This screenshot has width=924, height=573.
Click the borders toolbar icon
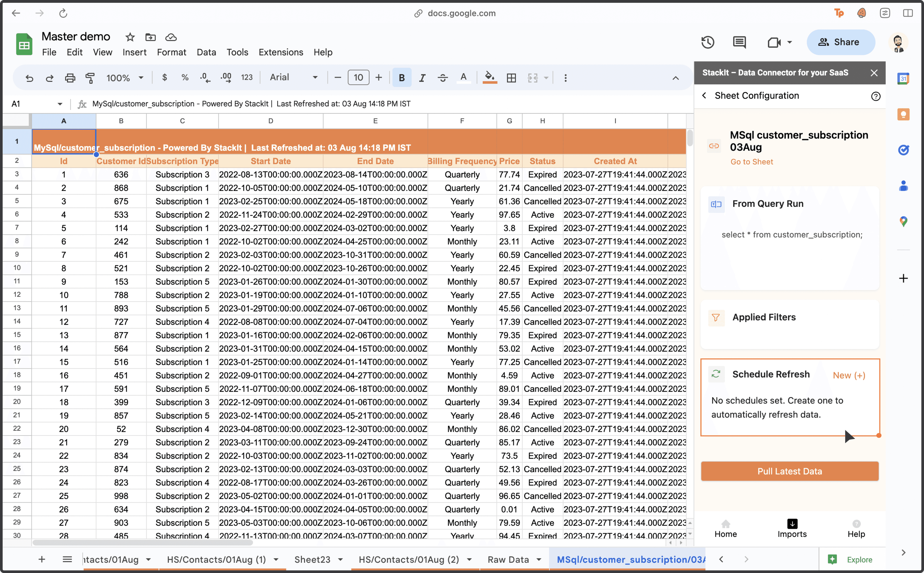(511, 78)
